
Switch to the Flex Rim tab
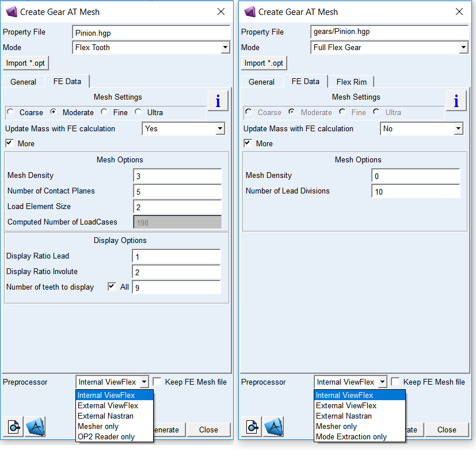(x=351, y=82)
